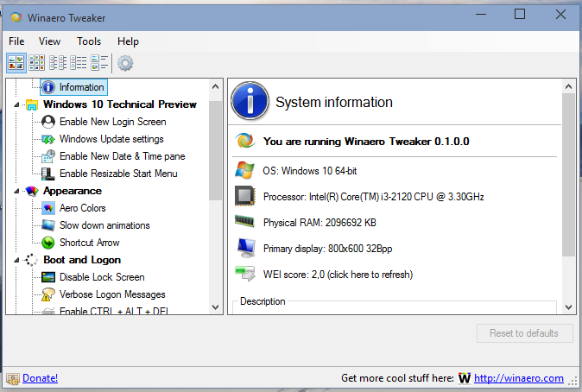This screenshot has height=392, width=582.
Task: Open the Slow down animations tweak
Action: coord(104,225)
